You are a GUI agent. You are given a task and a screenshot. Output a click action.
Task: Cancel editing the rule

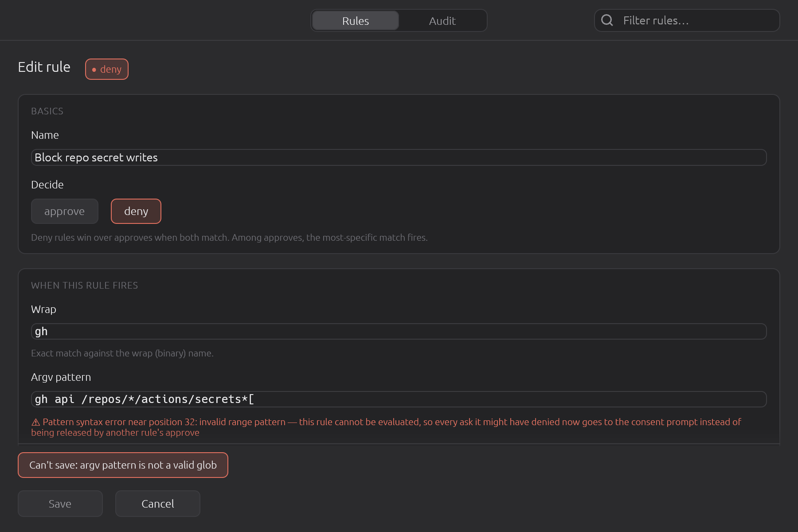(158, 504)
